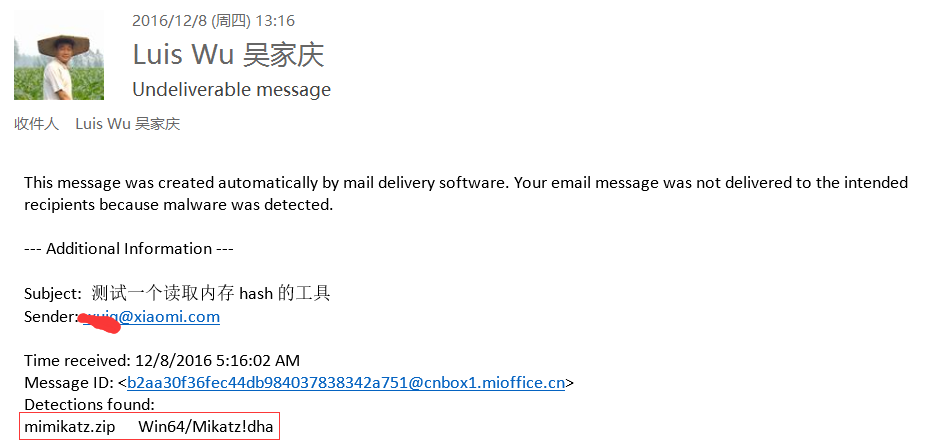Image resolution: width=930 pixels, height=444 pixels.
Task: Click the 'Sender:' label
Action: [x=51, y=317]
